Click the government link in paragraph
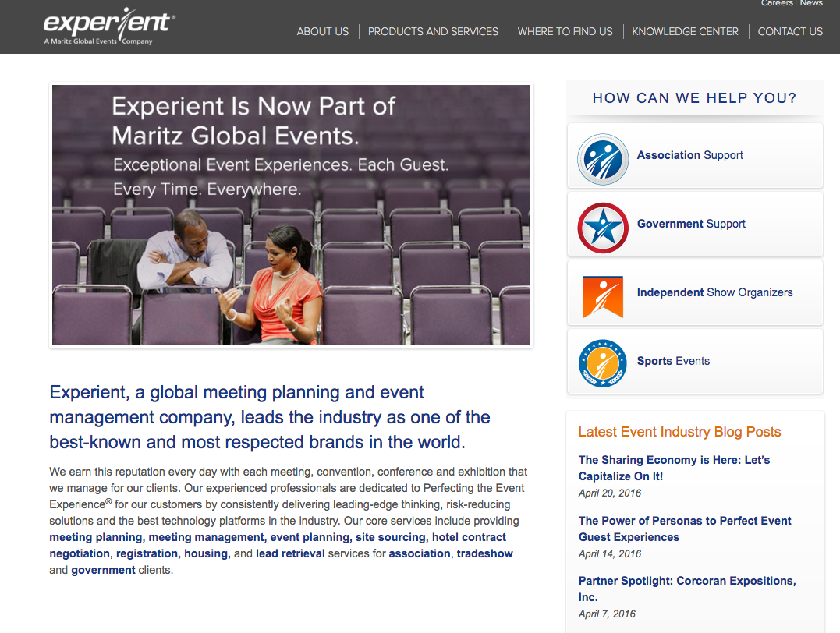The height and width of the screenshot is (633, 840). coord(104,571)
